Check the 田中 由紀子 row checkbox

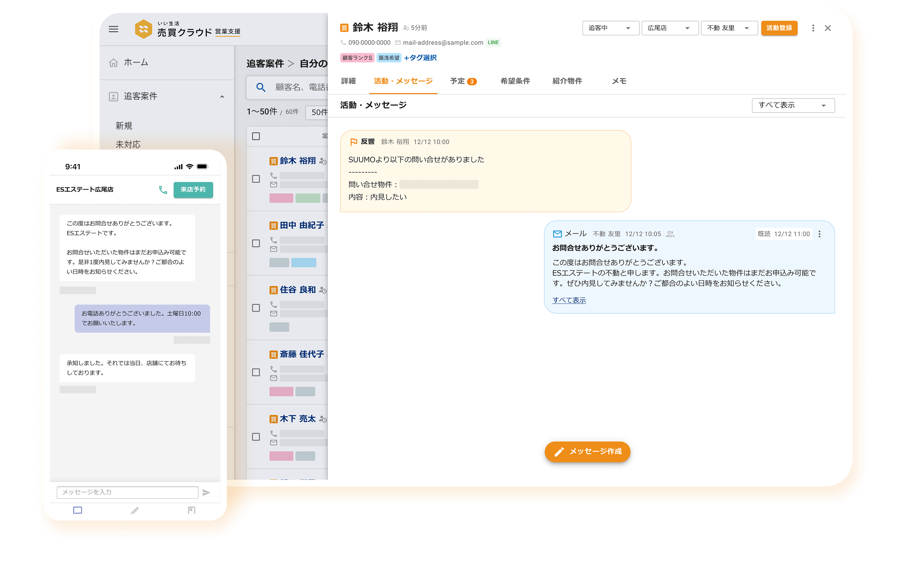tap(256, 243)
